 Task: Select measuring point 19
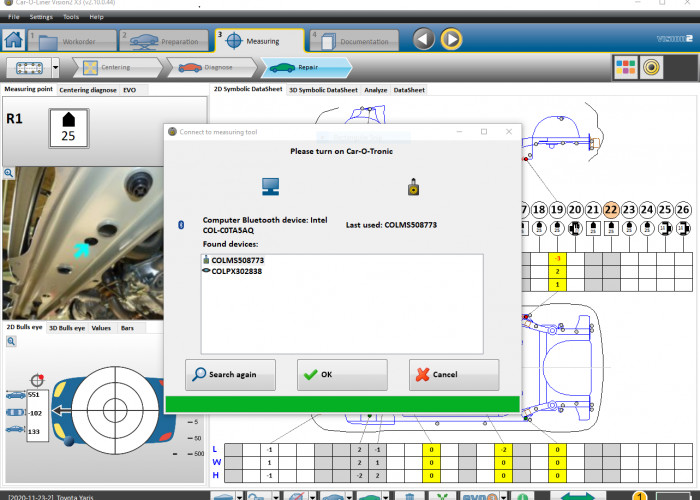(x=557, y=209)
